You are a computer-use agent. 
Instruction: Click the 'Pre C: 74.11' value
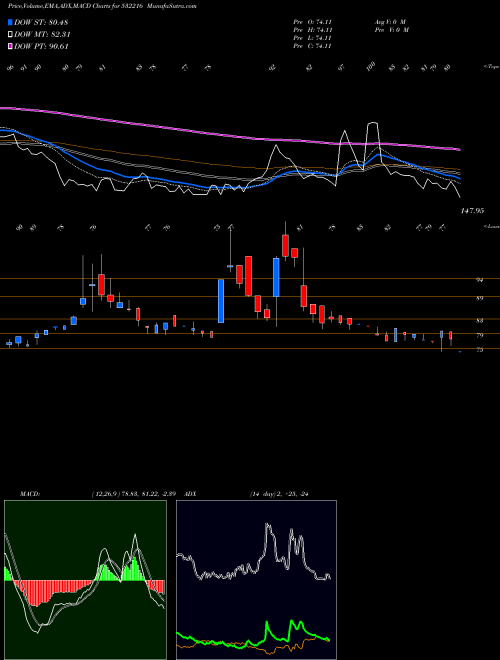(x=313, y=46)
